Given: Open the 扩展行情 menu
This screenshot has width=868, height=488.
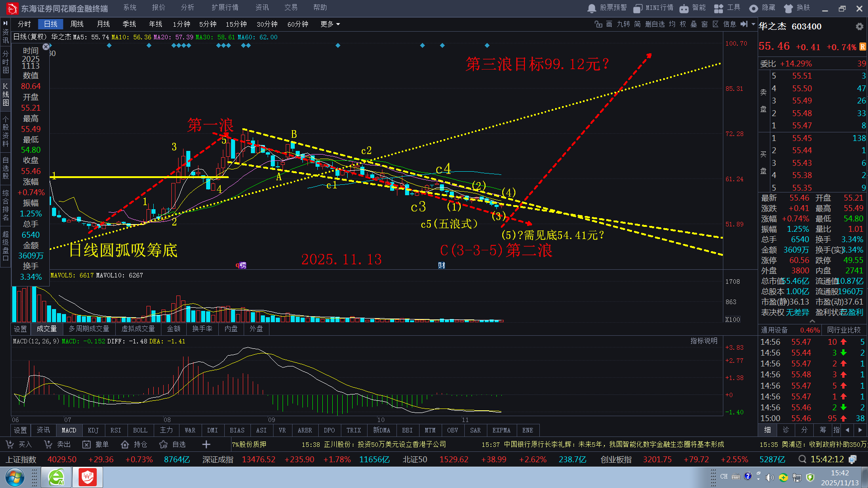Looking at the screenshot, I should tap(225, 8).
